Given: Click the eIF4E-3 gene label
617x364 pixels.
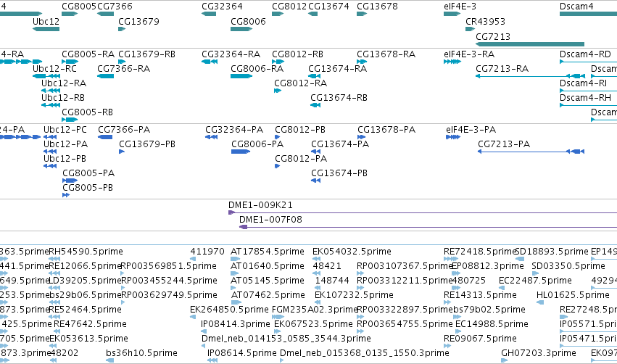Looking at the screenshot, I should [x=460, y=7].
